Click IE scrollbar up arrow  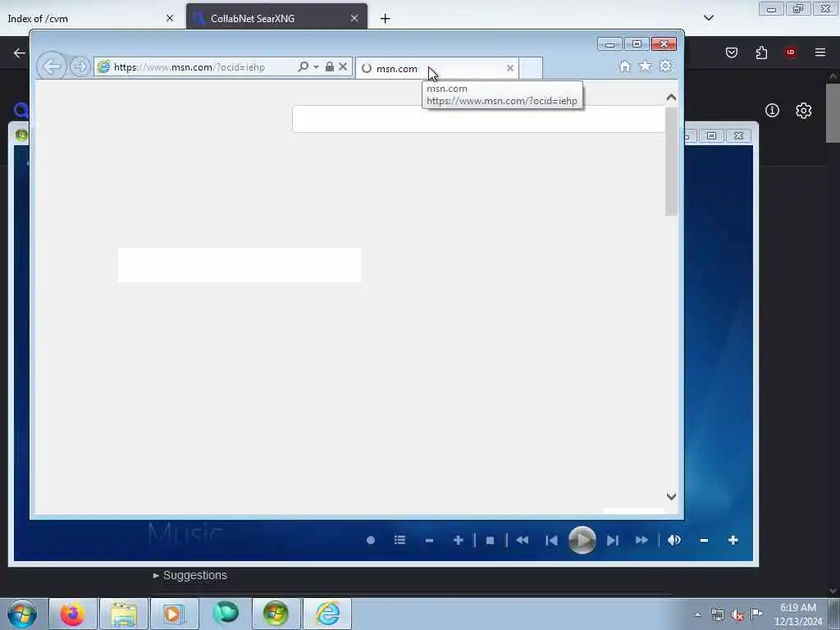pyautogui.click(x=671, y=98)
